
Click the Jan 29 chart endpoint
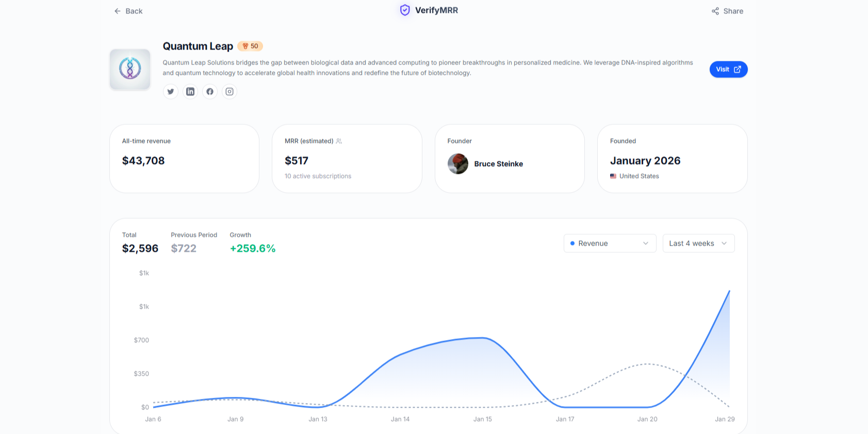(729, 292)
